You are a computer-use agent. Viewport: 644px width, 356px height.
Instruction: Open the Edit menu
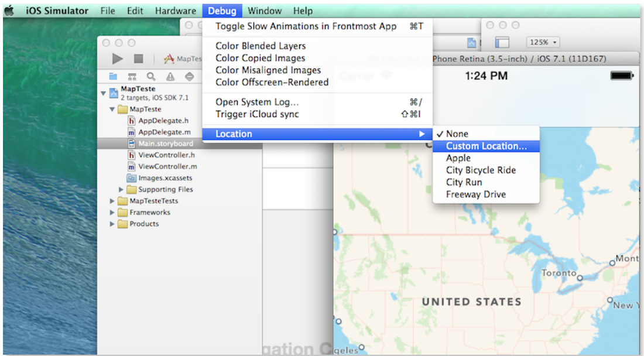(x=135, y=11)
